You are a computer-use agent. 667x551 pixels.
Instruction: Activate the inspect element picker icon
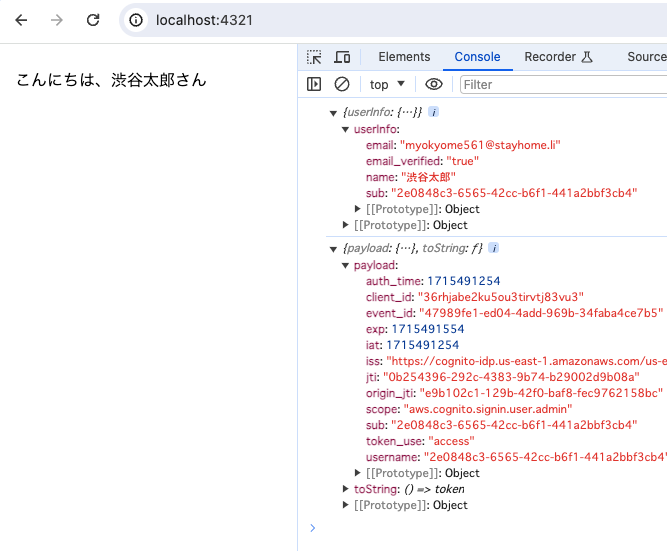pyautogui.click(x=314, y=57)
